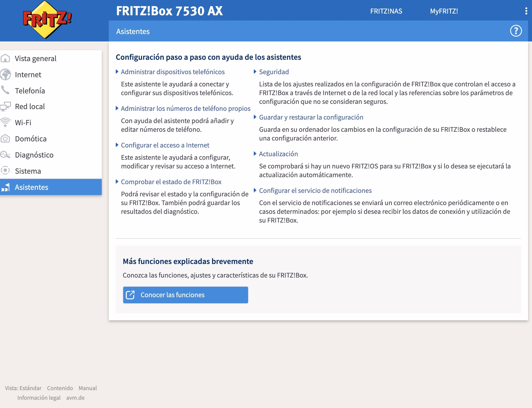This screenshot has height=408, width=532.
Task: Click the Vista general house icon
Action: [x=5, y=58]
